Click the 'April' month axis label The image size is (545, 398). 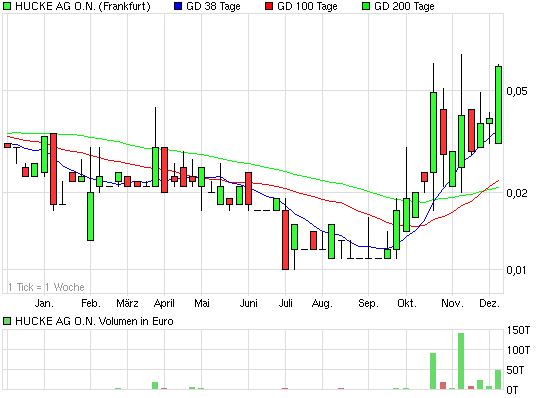[164, 303]
